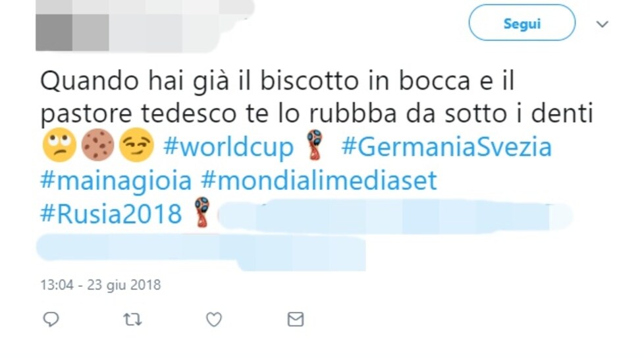The width and height of the screenshot is (644, 358).
Task: Open the #GermaniaSvezia hashtag
Action: [446, 147]
